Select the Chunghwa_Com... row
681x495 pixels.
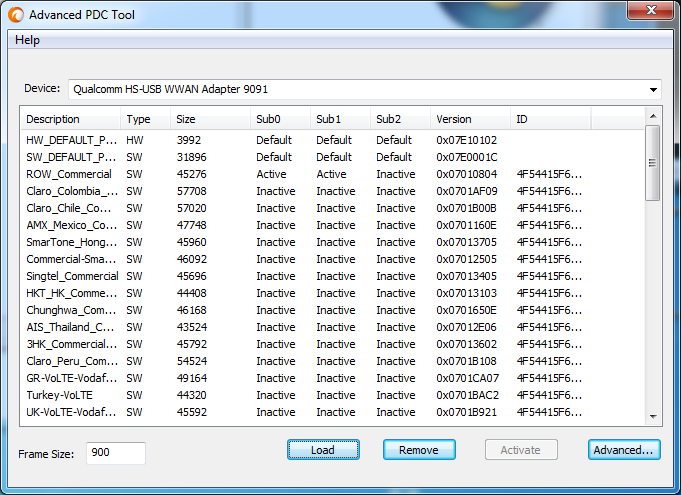(x=332, y=310)
